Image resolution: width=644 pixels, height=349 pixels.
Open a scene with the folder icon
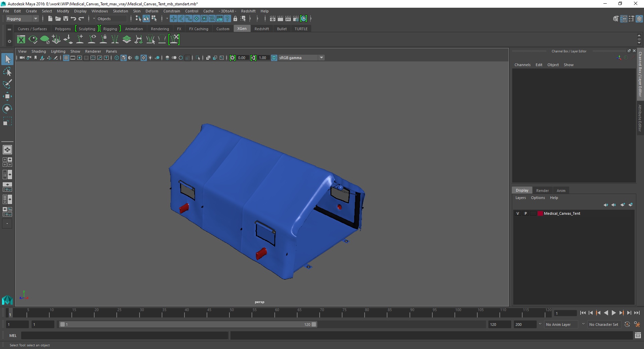click(x=58, y=19)
